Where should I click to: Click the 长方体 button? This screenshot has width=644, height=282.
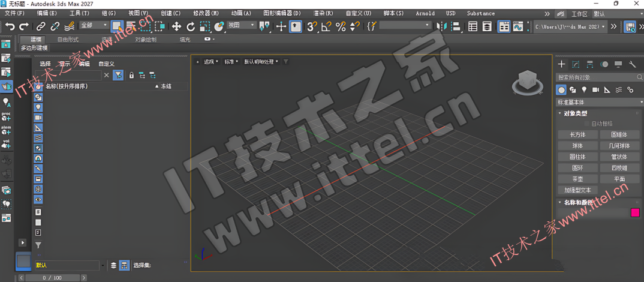577,134
